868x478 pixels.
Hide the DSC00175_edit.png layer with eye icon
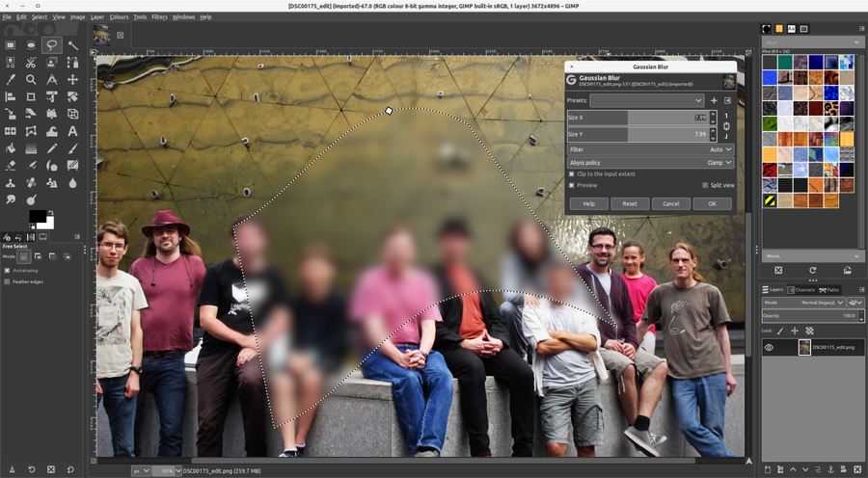[x=770, y=347]
